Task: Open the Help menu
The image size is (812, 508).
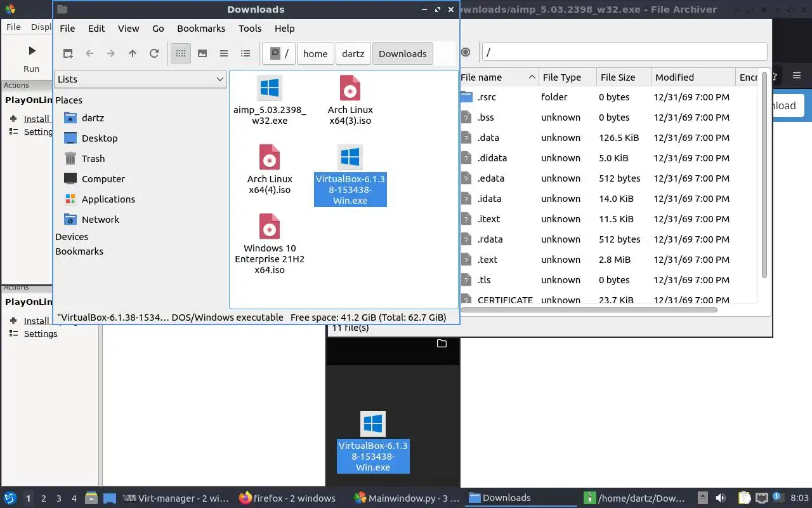Action: coord(284,29)
